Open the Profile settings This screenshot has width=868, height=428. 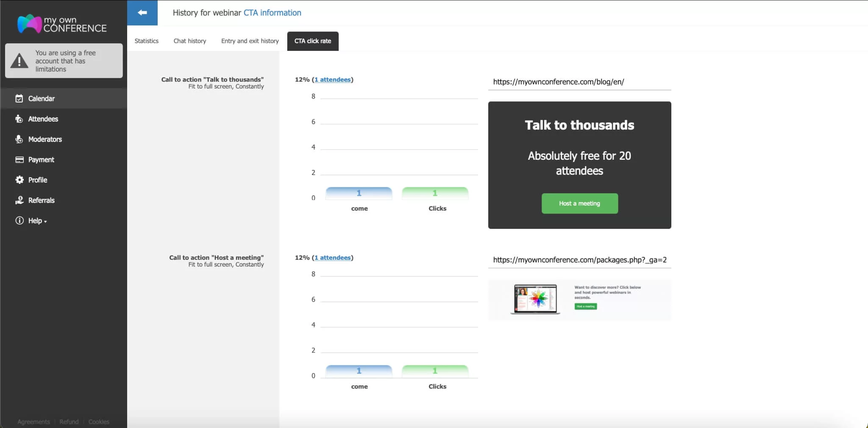(x=37, y=180)
